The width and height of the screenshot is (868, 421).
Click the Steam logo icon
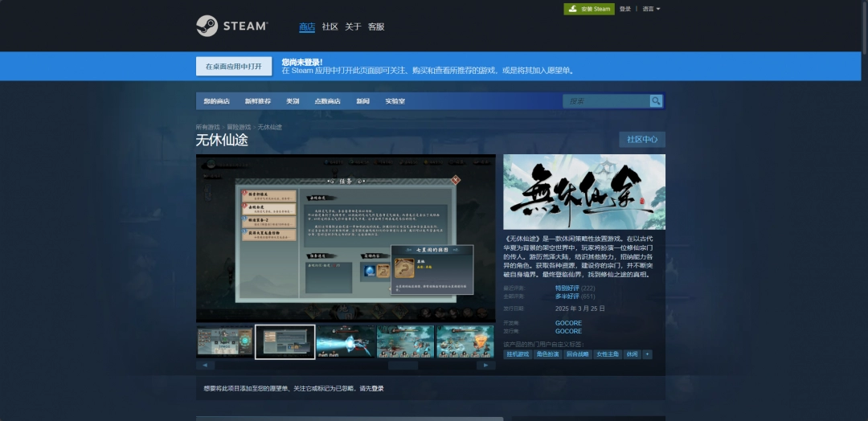(207, 26)
